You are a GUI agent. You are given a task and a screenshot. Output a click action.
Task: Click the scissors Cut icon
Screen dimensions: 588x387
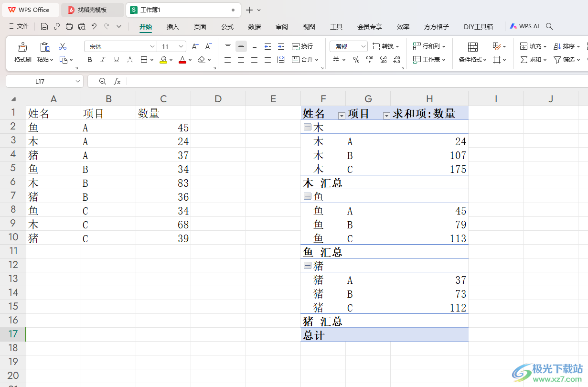pos(63,47)
